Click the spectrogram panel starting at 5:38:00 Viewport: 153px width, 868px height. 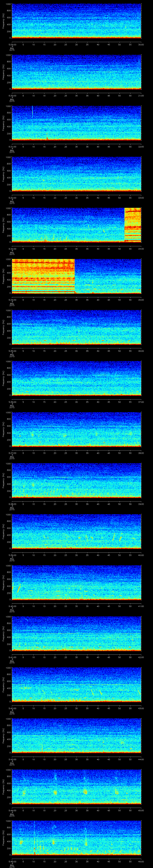77,480
